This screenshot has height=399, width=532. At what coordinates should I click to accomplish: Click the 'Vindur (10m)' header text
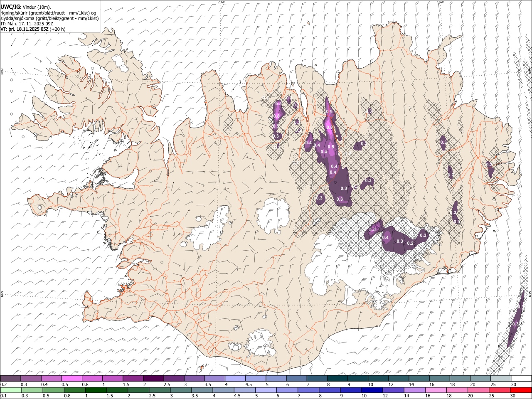click(36, 7)
